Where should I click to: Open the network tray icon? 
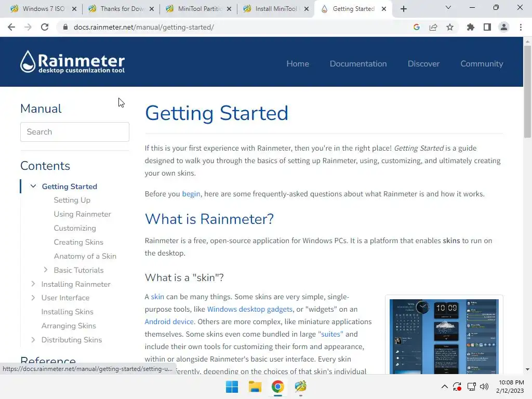coord(471,387)
